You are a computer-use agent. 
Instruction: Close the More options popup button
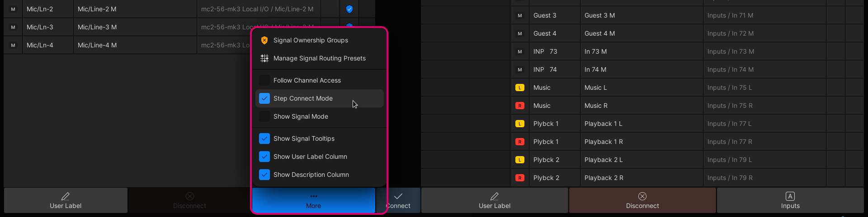[313, 200]
